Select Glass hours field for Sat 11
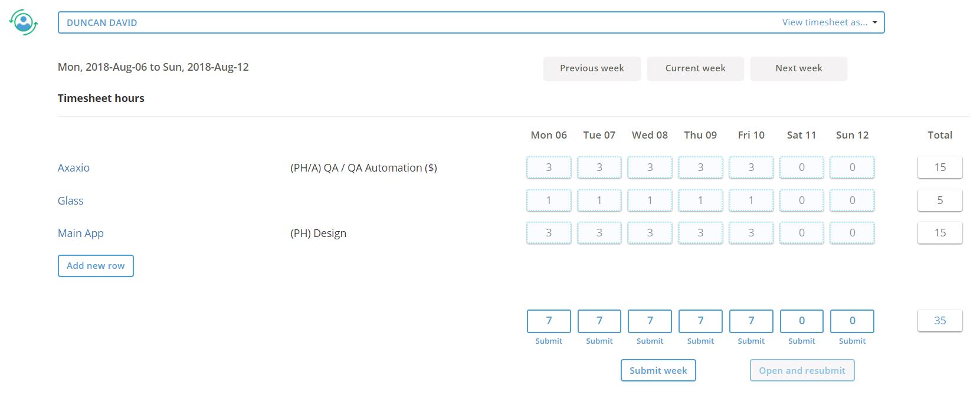Viewport: 980px width, 395px height. coord(802,200)
